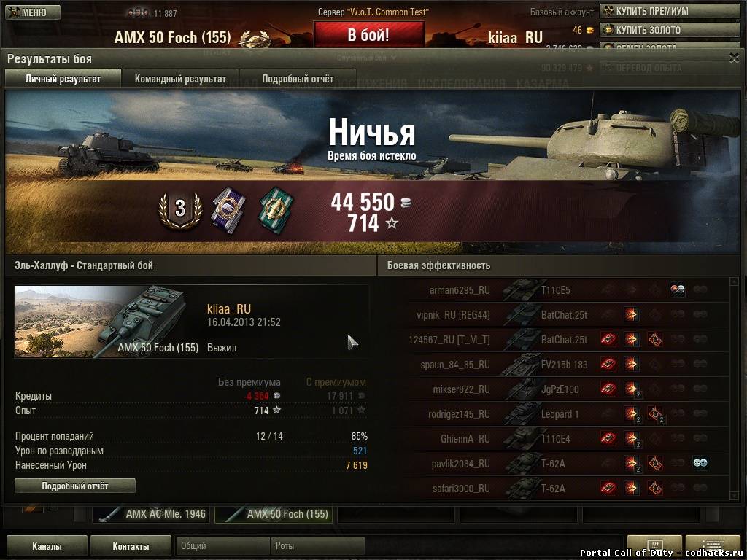
Task: Open the Подробный отчёт tab
Action: tap(298, 79)
